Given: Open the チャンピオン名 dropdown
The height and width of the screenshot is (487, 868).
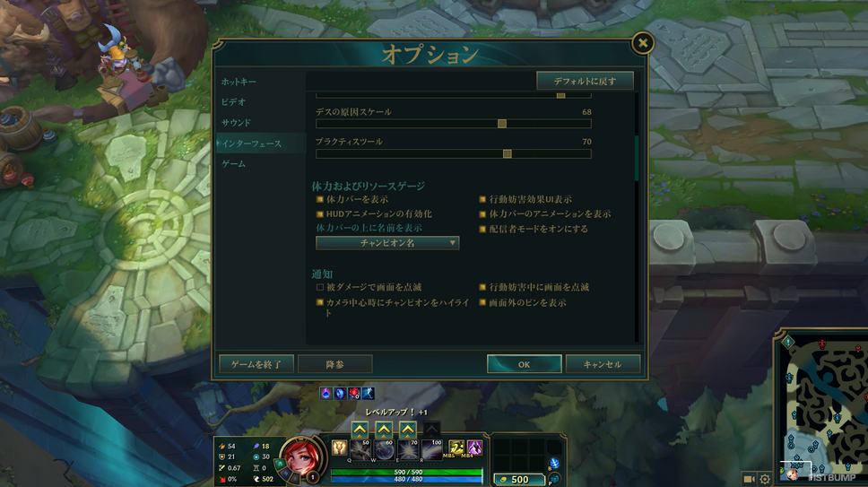Looking at the screenshot, I should 387,243.
